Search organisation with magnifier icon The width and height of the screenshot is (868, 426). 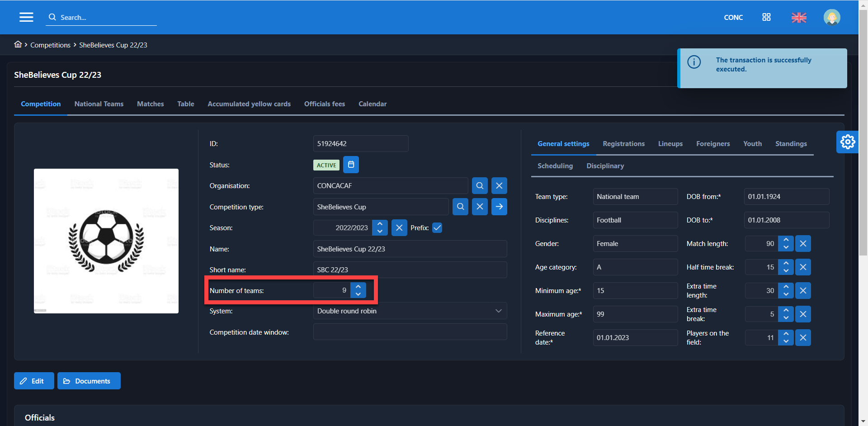(480, 186)
